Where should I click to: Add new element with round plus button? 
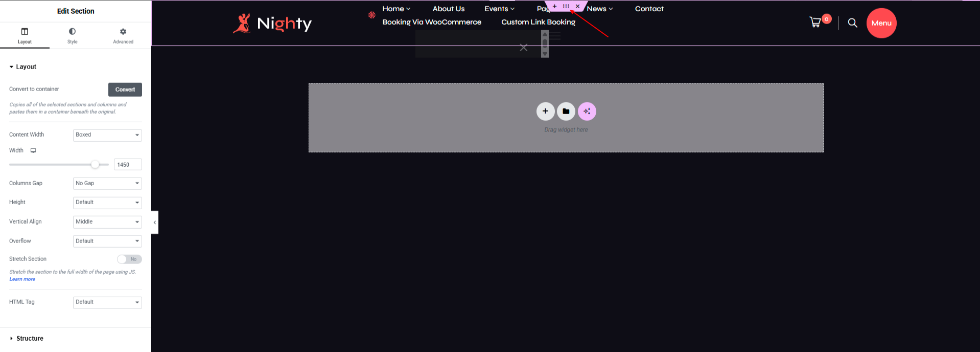545,111
